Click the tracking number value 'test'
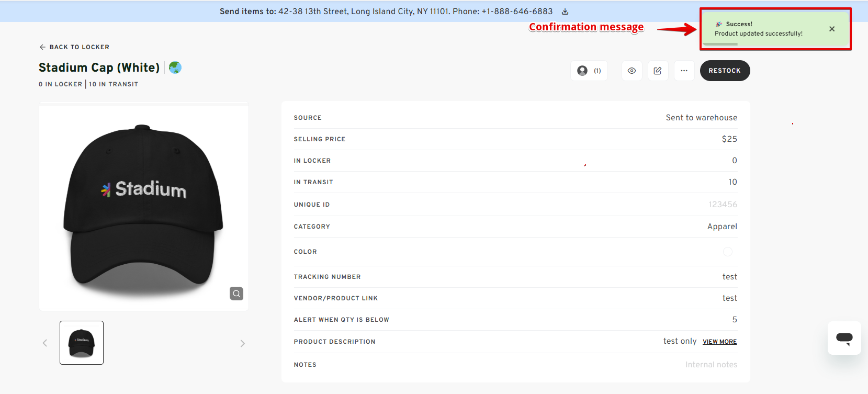 point(730,277)
